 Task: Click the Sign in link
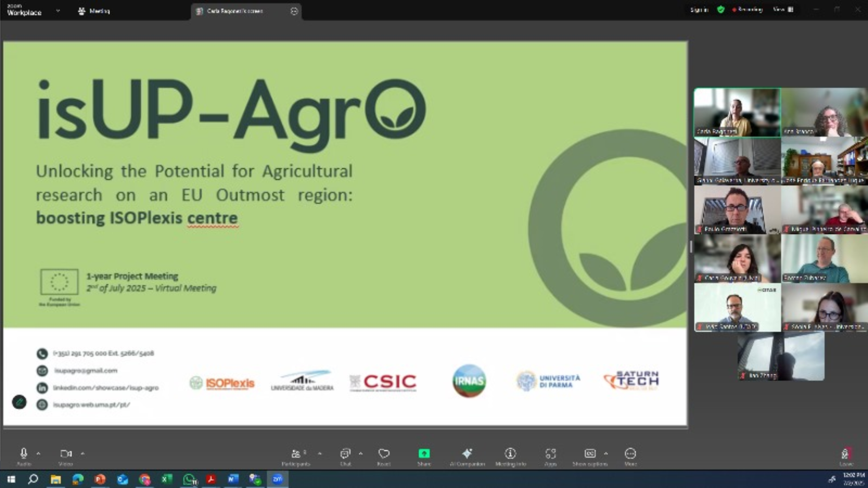click(699, 10)
